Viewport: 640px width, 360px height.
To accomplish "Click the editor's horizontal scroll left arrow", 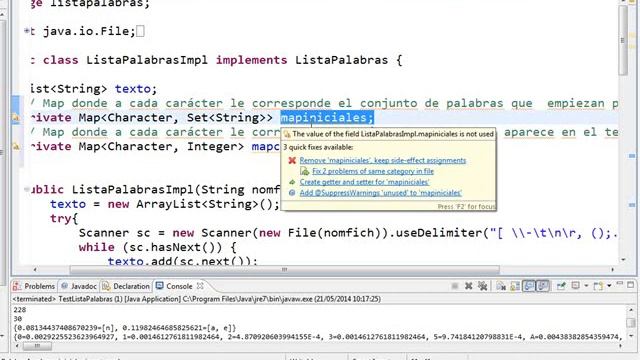I will pyautogui.click(x=35, y=269).
